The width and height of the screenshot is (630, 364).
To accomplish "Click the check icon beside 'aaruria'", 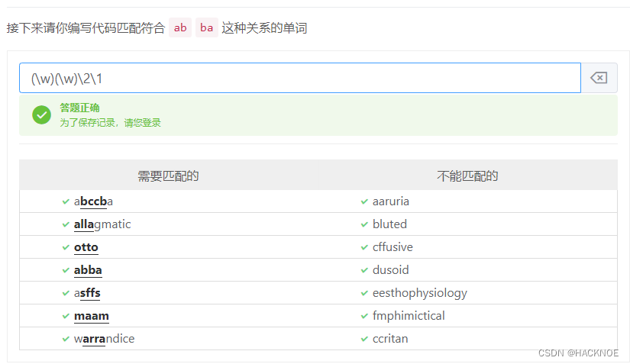I will [x=364, y=201].
